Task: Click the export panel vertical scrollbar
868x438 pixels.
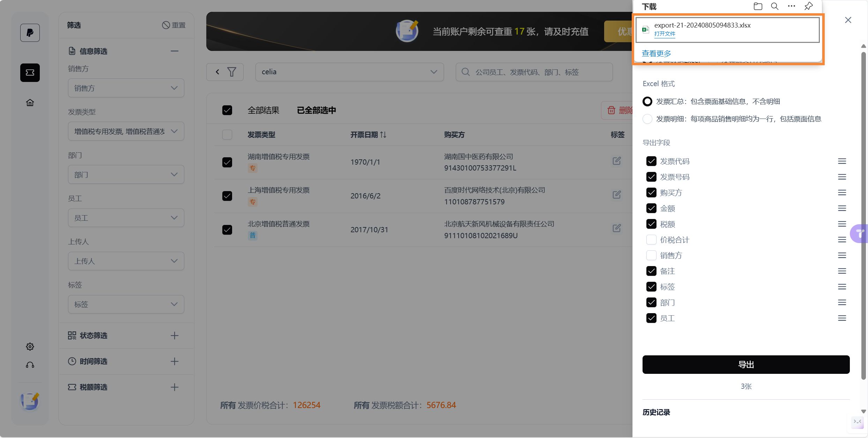Action: (x=863, y=215)
